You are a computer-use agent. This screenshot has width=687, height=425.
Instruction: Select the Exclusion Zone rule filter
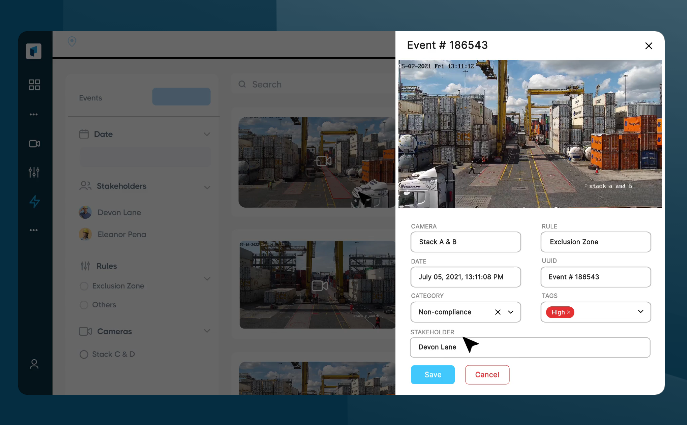[84, 286]
